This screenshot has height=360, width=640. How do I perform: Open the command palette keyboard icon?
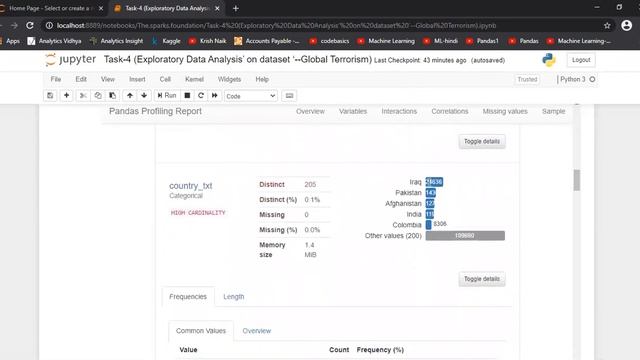[x=289, y=96]
